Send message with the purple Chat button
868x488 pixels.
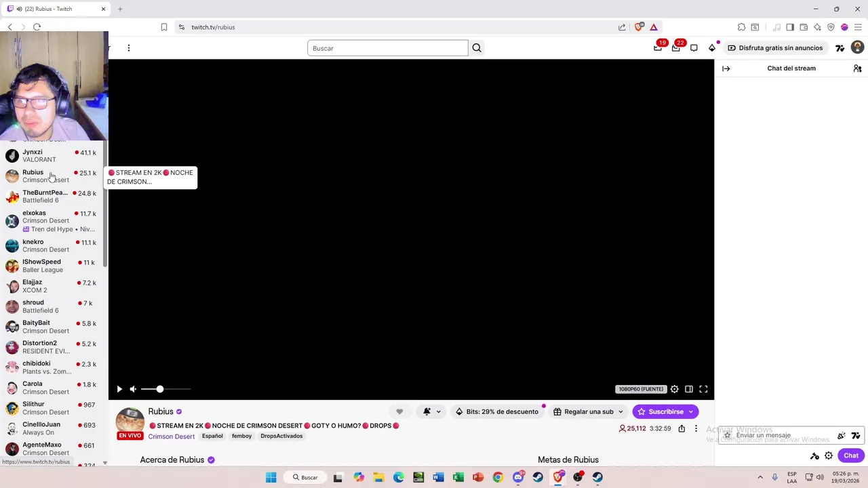(851, 456)
